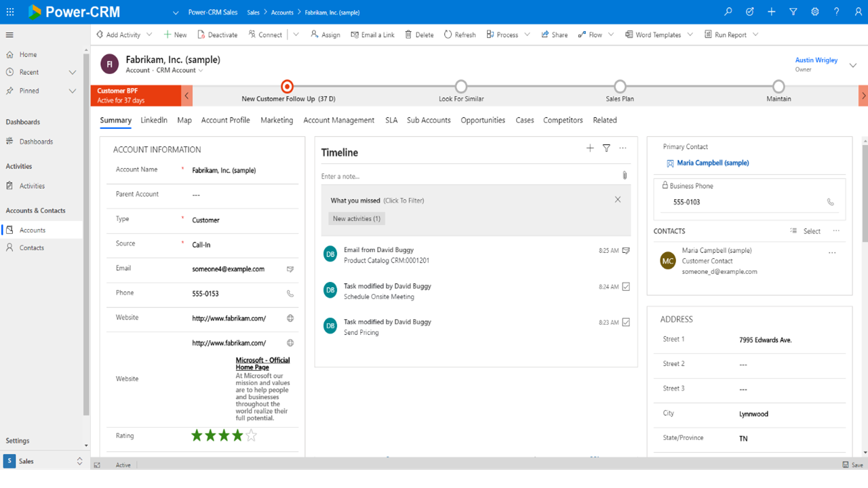
Task: Open the help question mark icon
Action: click(837, 12)
